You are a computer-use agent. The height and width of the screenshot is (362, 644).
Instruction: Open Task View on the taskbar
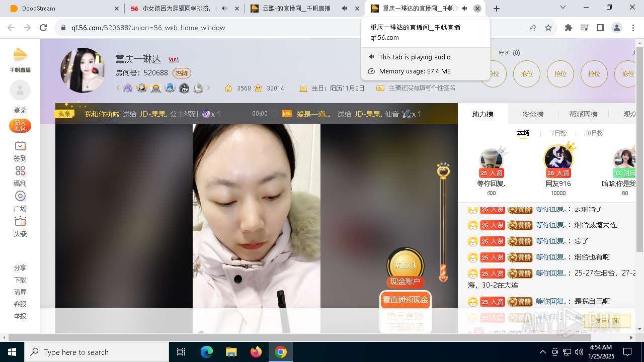[182, 352]
